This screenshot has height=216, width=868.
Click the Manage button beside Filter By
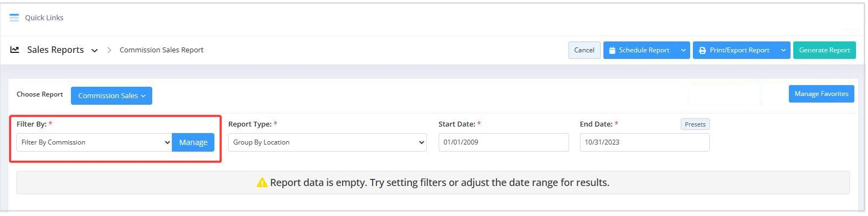click(x=193, y=142)
